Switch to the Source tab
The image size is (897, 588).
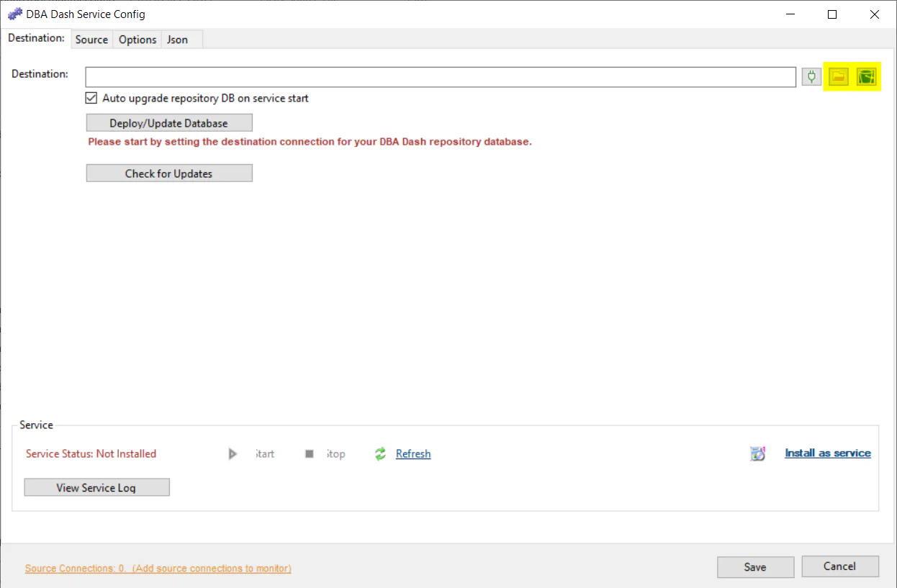[x=91, y=40]
